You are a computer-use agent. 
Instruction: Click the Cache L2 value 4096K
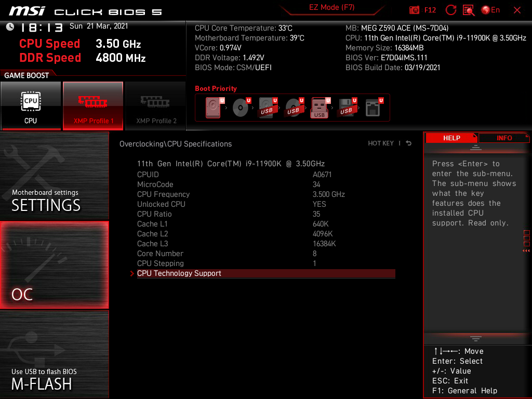click(x=323, y=234)
